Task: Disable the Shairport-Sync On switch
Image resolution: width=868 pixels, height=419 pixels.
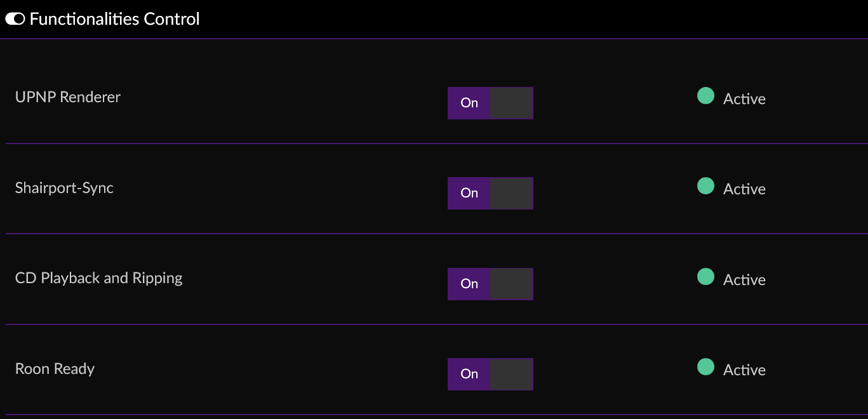Action: point(490,193)
